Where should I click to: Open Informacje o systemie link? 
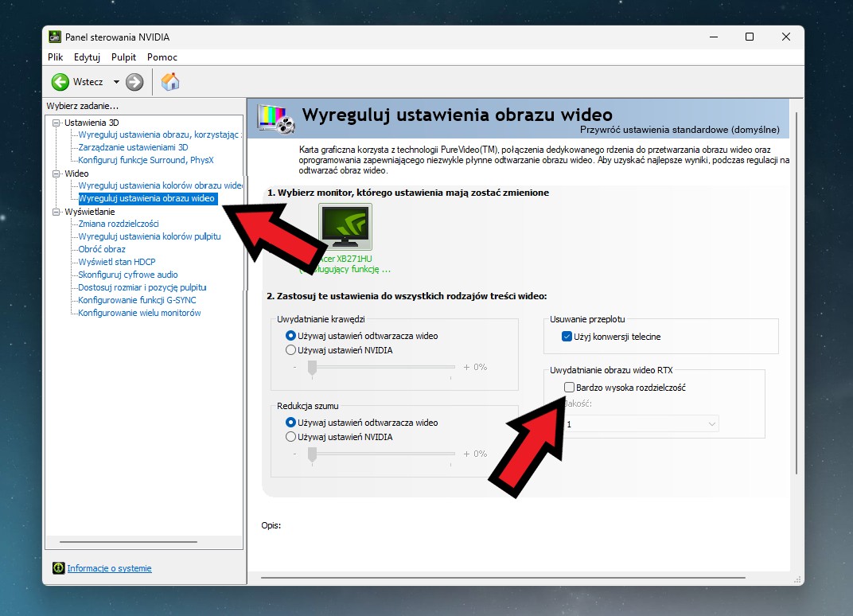tap(109, 568)
